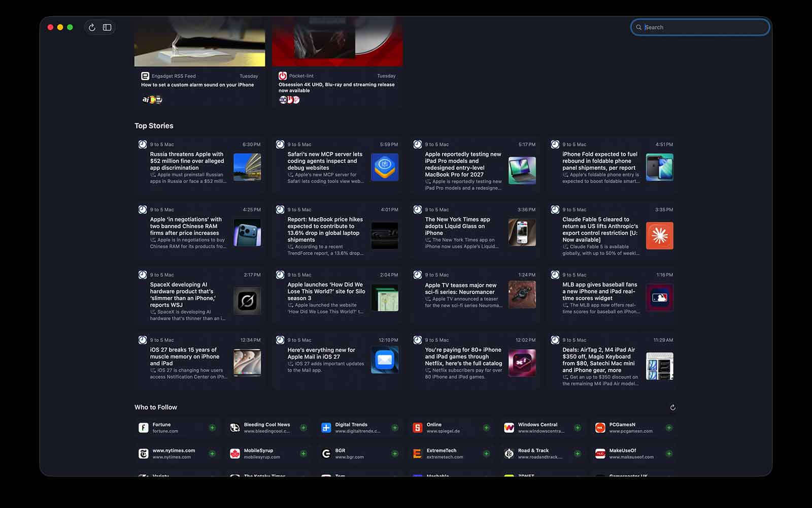
Task: Follow ExtremeTech with the plus icon
Action: pyautogui.click(x=486, y=454)
